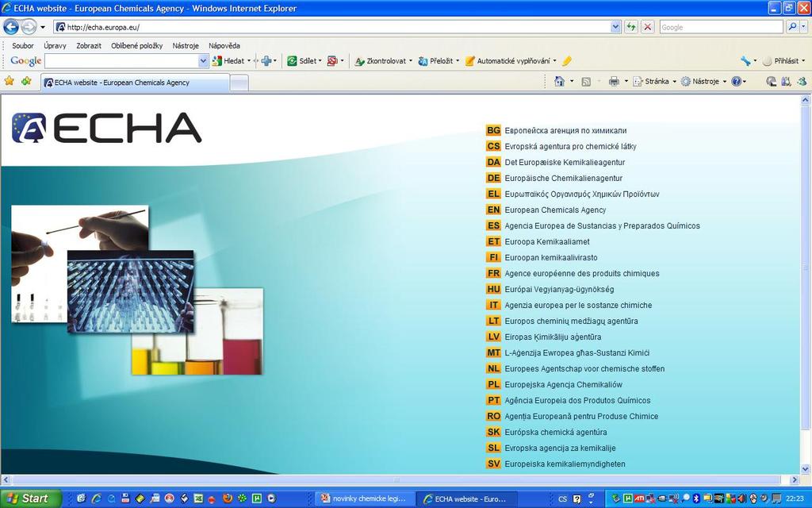Click the red Stop loading icon
812x508 pixels.
647,27
